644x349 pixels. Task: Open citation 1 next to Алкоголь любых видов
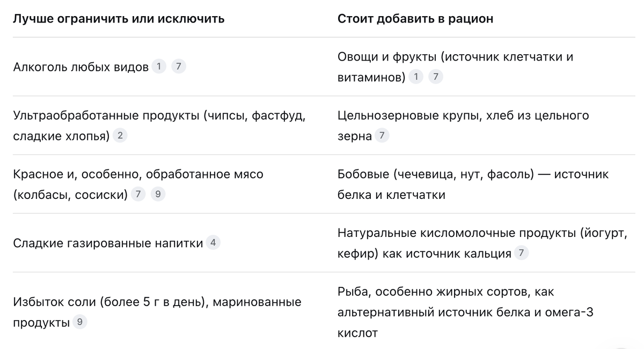(158, 66)
